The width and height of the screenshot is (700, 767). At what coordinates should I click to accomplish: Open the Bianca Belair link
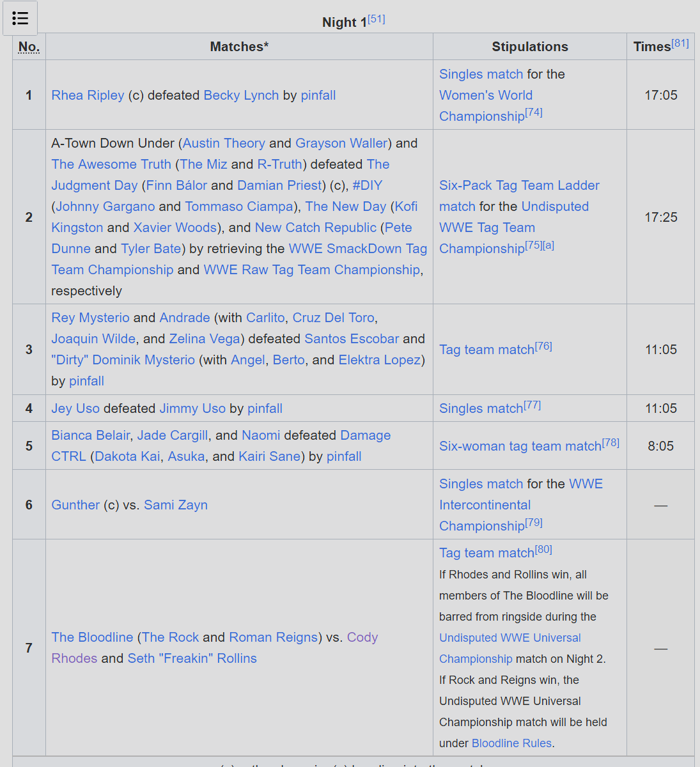tap(91, 435)
